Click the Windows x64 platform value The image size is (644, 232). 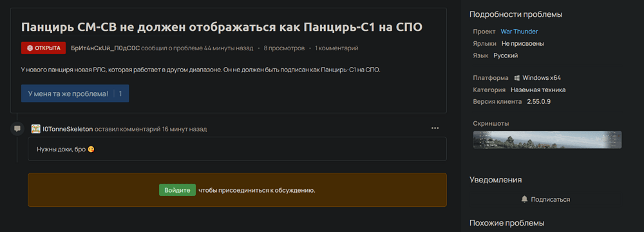[x=542, y=78]
